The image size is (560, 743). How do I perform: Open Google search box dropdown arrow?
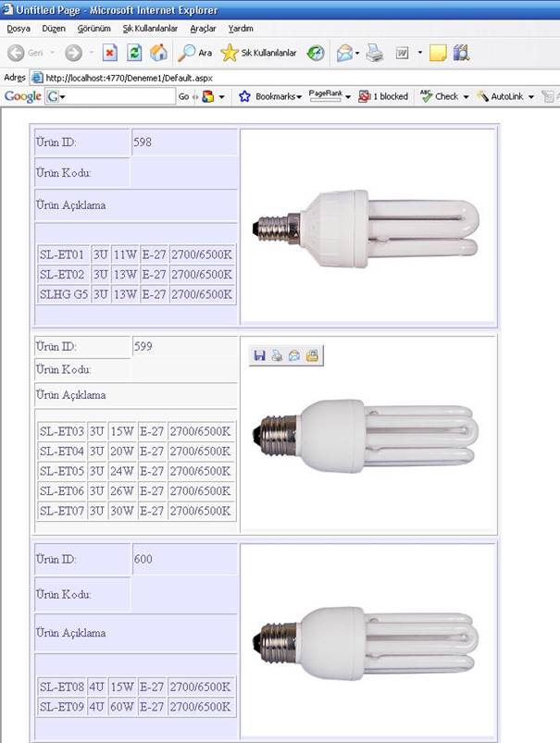[x=62, y=97]
